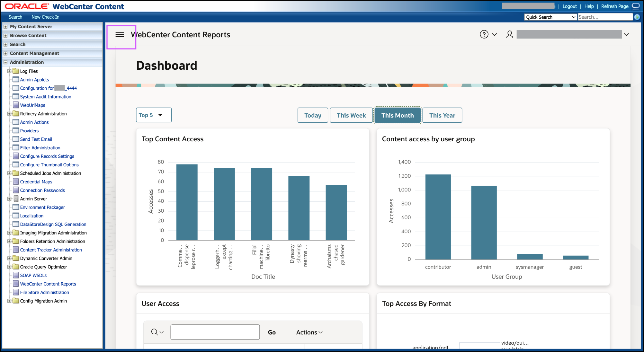
Task: Click the user profile icon
Action: [x=510, y=34]
